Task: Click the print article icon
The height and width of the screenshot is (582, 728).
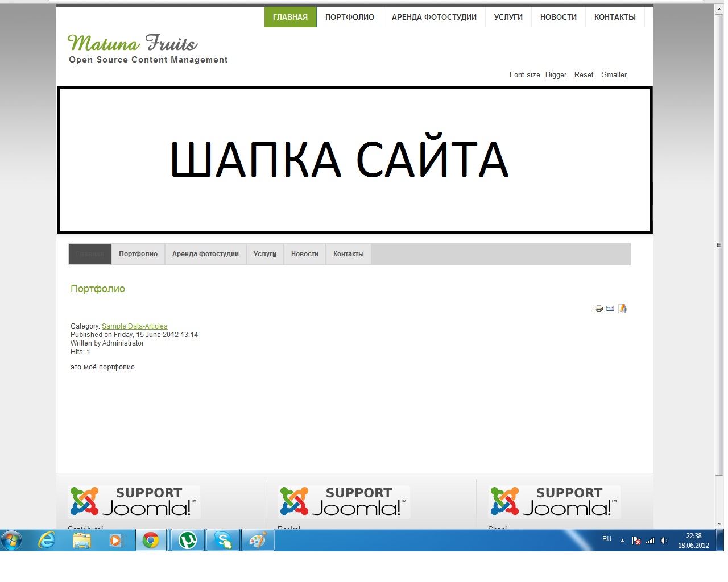Action: (598, 309)
